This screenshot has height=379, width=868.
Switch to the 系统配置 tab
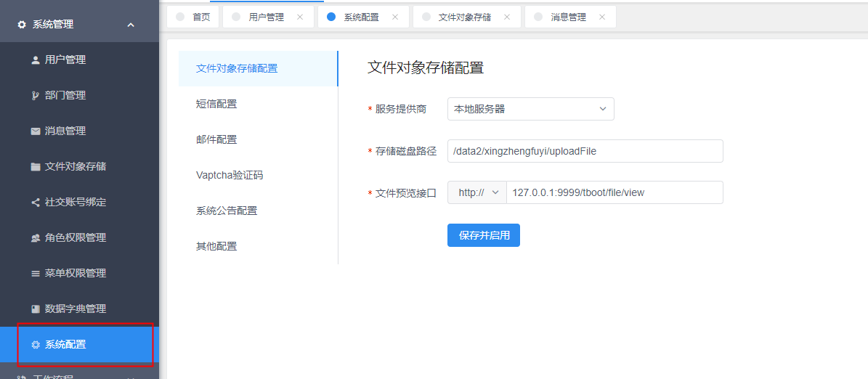(362, 17)
